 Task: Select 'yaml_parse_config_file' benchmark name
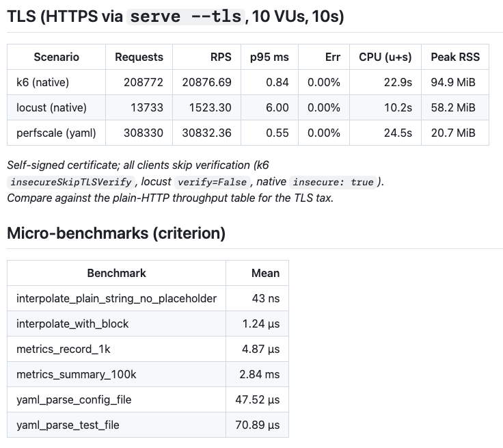click(x=74, y=400)
